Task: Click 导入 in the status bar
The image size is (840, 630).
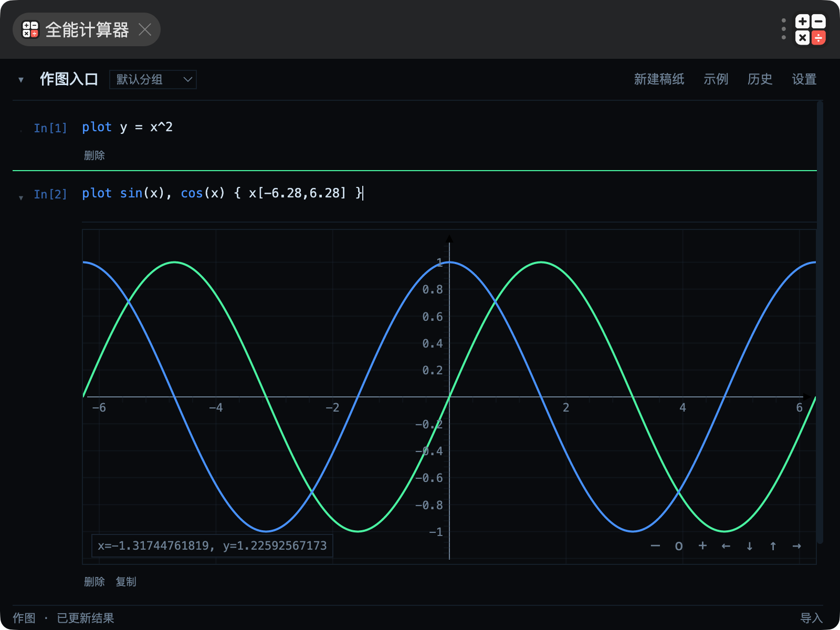Action: click(x=812, y=618)
